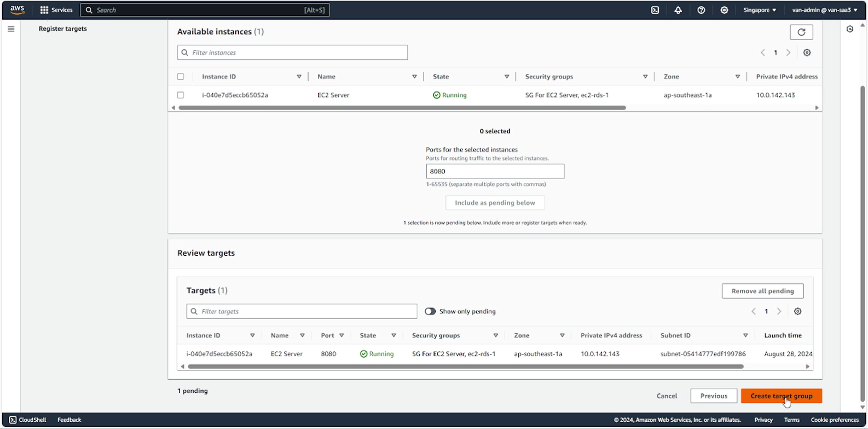868x429 pixels.
Task: Open Cookie preferences in footer
Action: (x=835, y=420)
